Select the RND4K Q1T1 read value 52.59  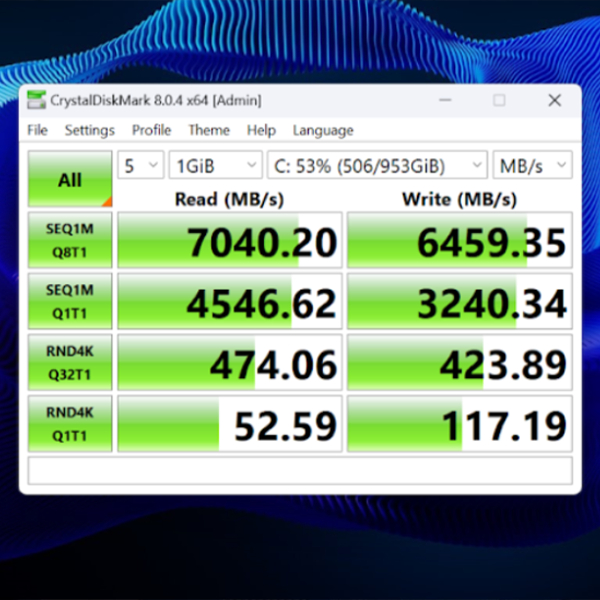pyautogui.click(x=230, y=424)
